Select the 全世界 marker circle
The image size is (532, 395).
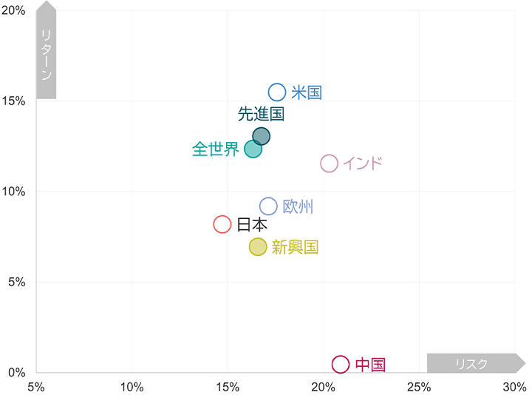[x=253, y=149]
